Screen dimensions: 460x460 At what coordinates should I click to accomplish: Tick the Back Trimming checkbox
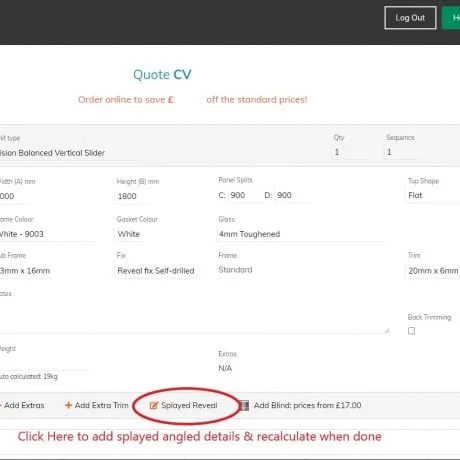point(411,331)
